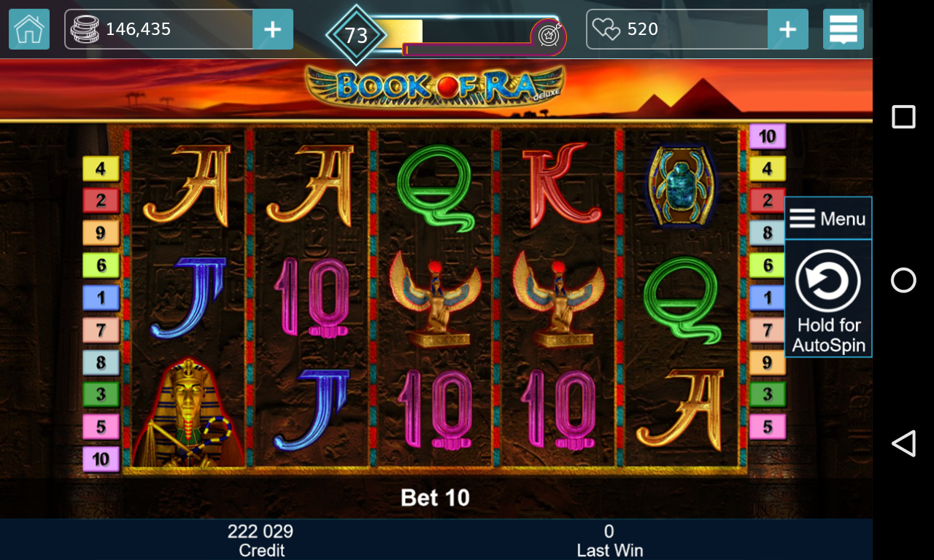Screen dimensions: 934x560
Task: Tap the level 73 diamond badge
Action: (x=356, y=35)
